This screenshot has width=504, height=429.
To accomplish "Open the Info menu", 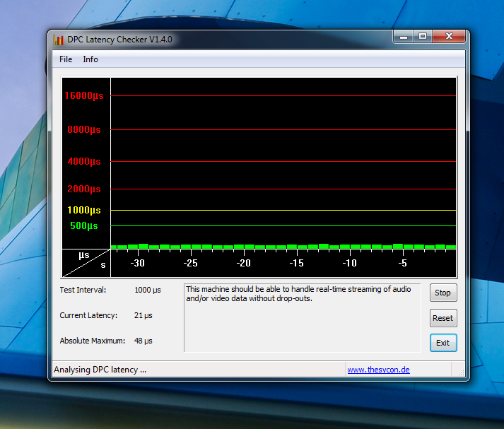I will click(x=90, y=59).
